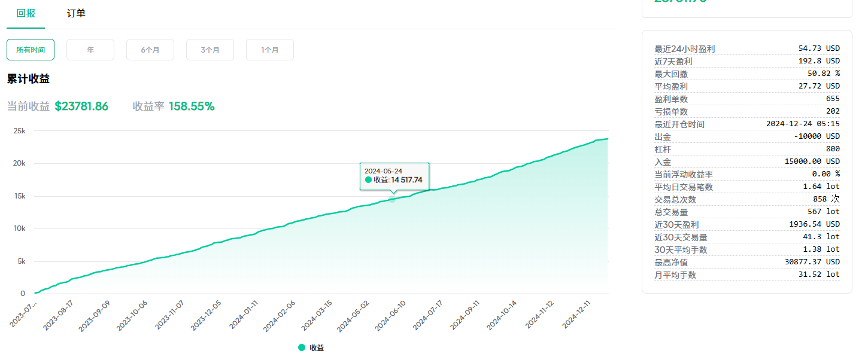The image size is (868, 363).
Task: Click the 10k y-axis label
Action: tap(19, 228)
